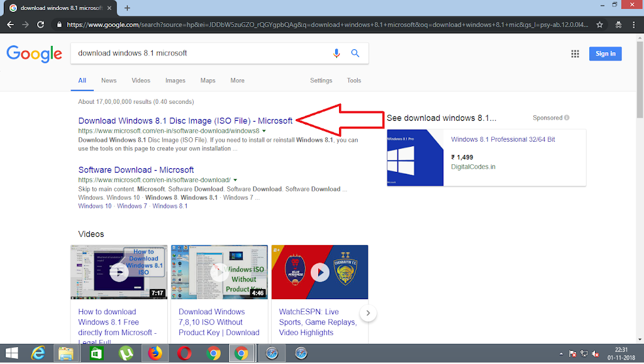Image resolution: width=644 pixels, height=364 pixels.
Task: Expand the dropdown arrow next to software-download/ URL
Action: point(235,180)
